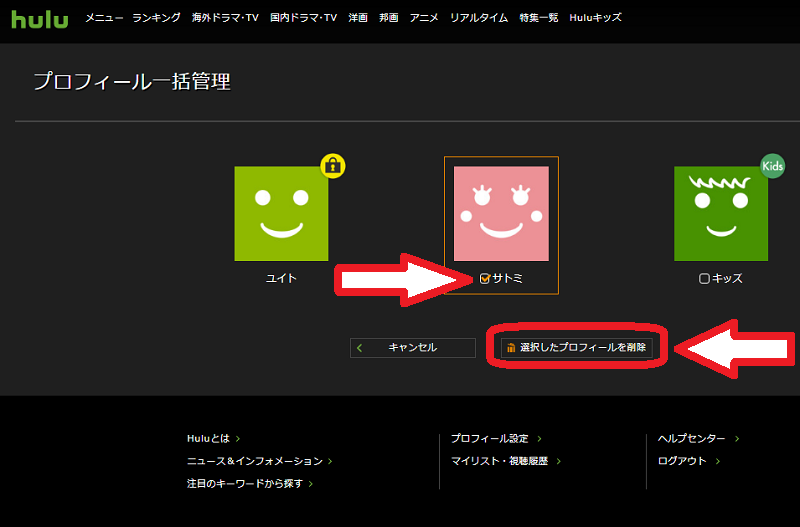Open the 邦画 category
This screenshot has height=527, width=800.
point(389,18)
